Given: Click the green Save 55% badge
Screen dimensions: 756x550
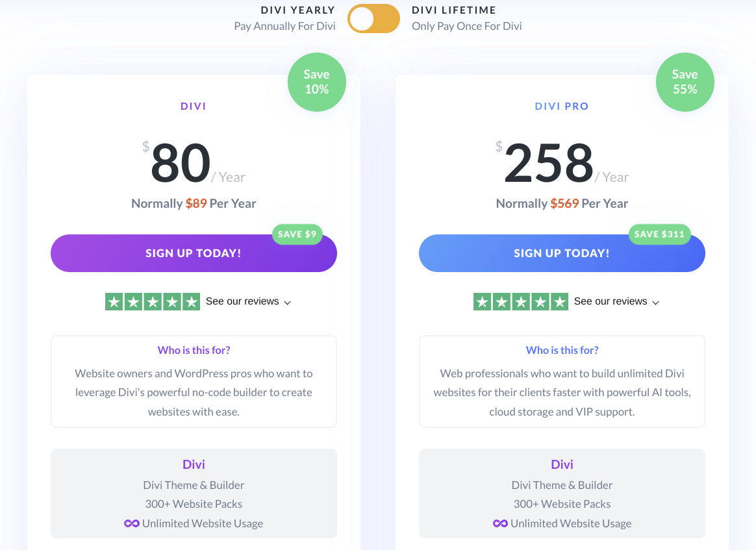Looking at the screenshot, I should tap(685, 82).
